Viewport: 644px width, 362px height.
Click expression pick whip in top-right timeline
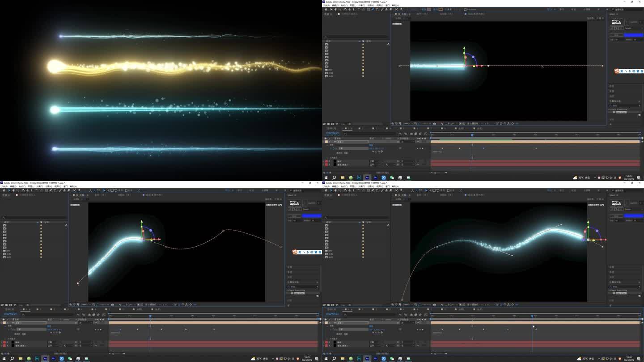[378, 152]
